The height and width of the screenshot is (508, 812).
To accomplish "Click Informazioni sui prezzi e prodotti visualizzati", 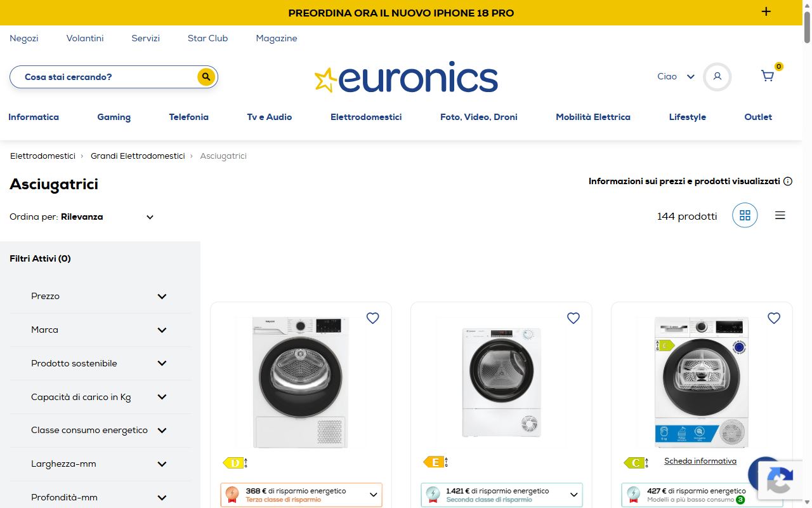I will pyautogui.click(x=684, y=181).
